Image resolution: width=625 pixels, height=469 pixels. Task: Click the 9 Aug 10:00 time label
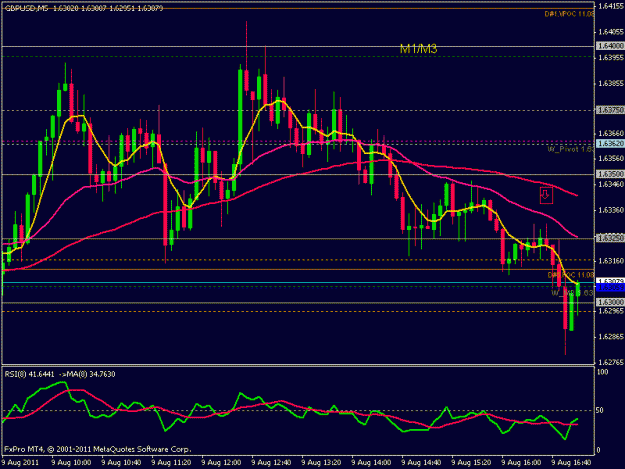pos(71,463)
